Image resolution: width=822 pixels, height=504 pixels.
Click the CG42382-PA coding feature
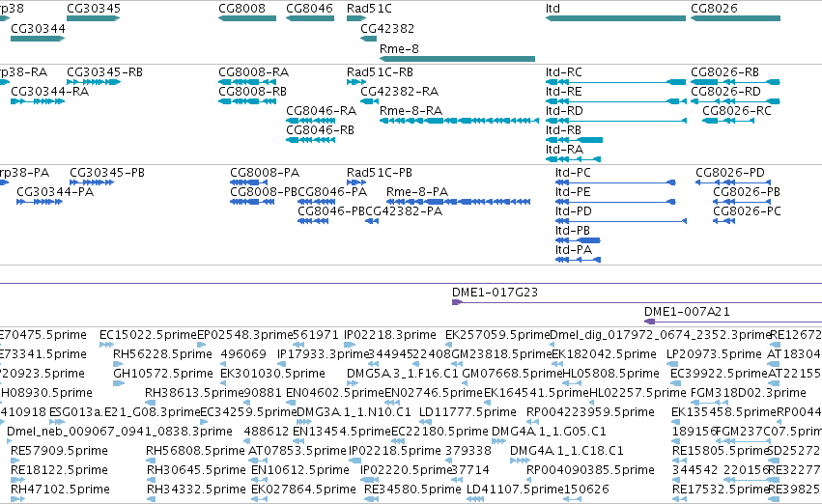372,222
